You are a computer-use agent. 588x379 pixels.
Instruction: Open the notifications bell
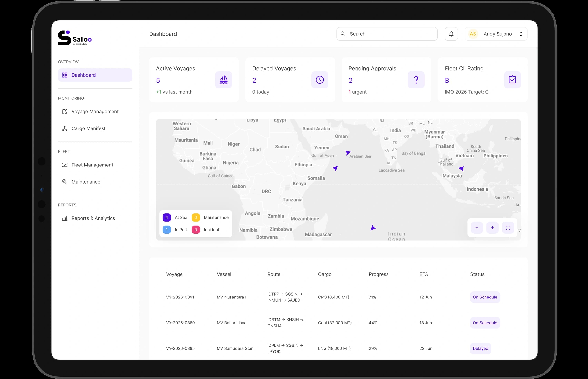pos(451,34)
